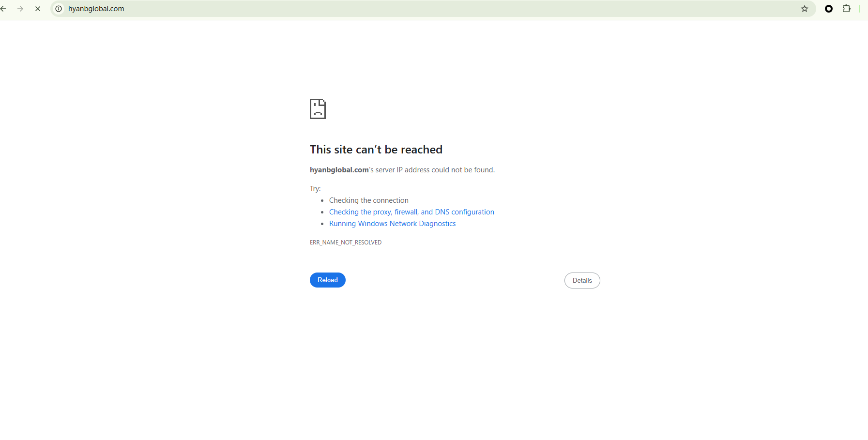Open the Details button
868x440 pixels.
coord(582,281)
